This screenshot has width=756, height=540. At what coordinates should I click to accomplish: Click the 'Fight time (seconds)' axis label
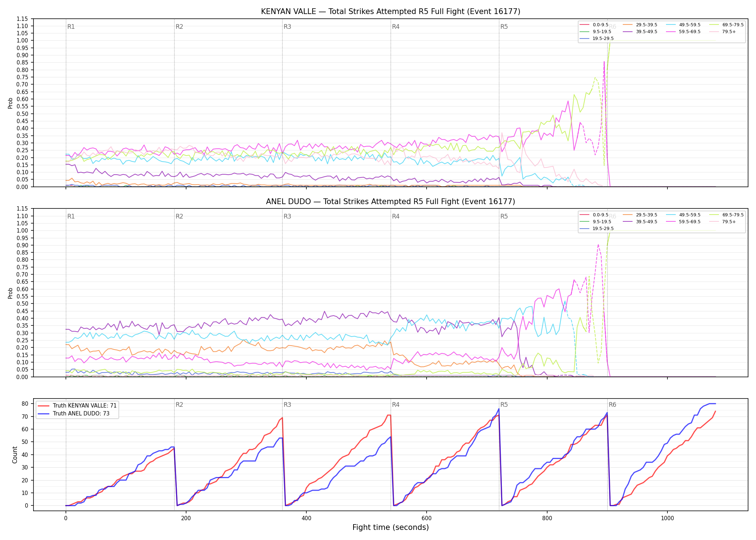391,527
